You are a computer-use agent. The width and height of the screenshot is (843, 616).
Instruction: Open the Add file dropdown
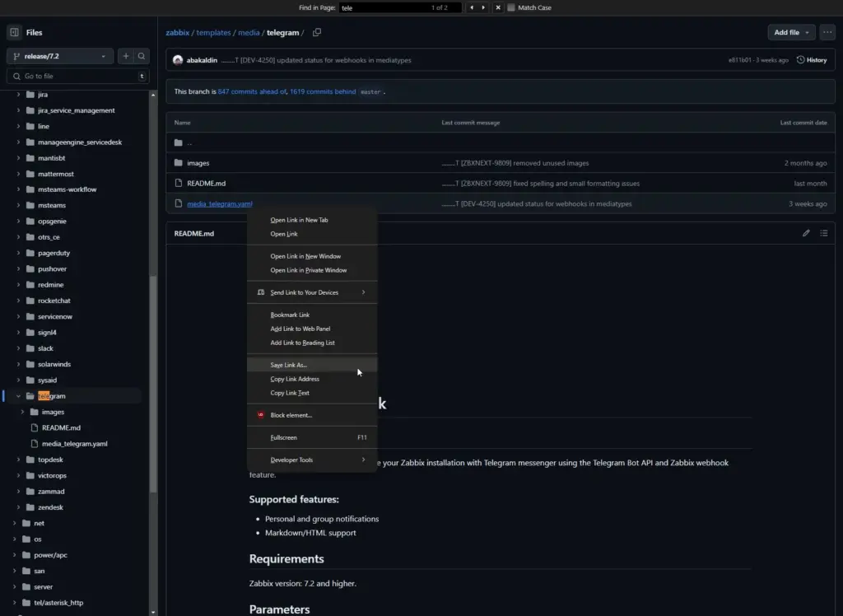coord(791,32)
